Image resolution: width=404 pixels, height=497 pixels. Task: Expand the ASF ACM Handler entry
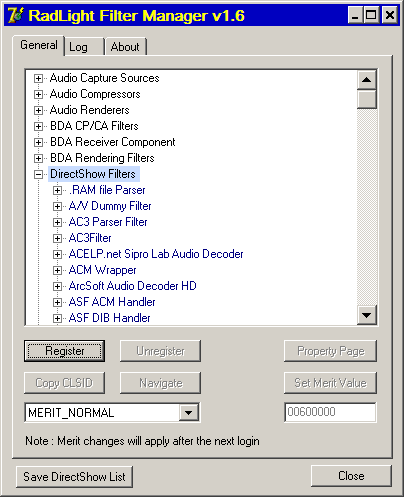coord(57,302)
